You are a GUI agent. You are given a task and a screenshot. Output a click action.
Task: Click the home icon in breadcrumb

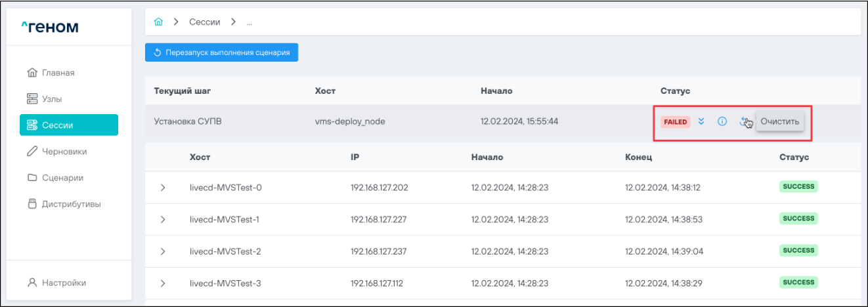pyautogui.click(x=158, y=22)
